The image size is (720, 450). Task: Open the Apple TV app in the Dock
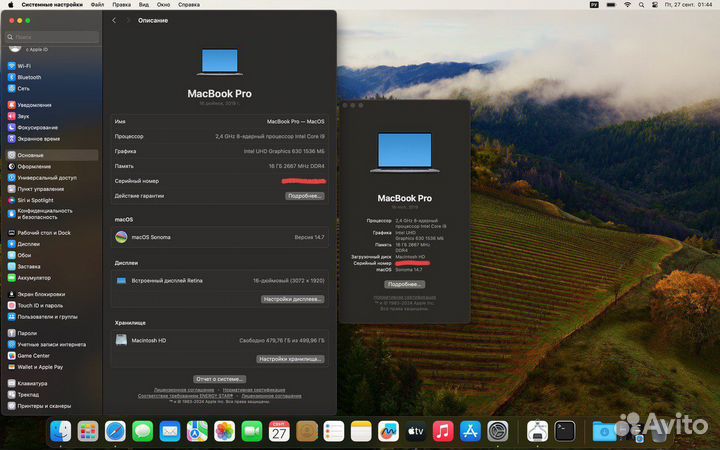click(416, 431)
